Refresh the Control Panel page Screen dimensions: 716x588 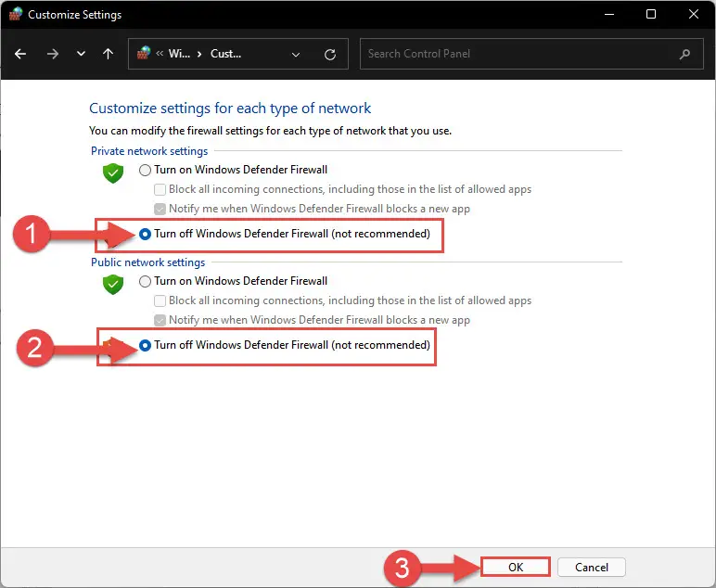[330, 55]
